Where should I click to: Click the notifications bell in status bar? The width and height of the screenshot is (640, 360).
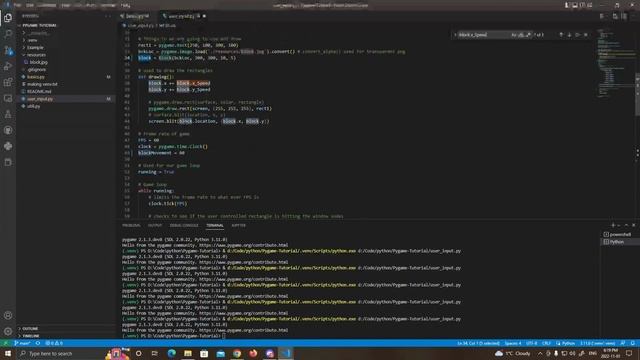tap(633, 343)
